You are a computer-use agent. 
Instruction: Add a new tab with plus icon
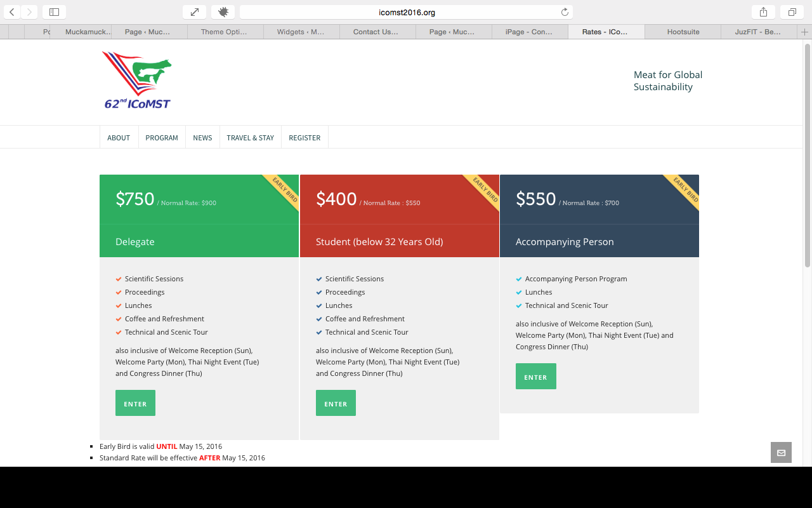click(804, 32)
